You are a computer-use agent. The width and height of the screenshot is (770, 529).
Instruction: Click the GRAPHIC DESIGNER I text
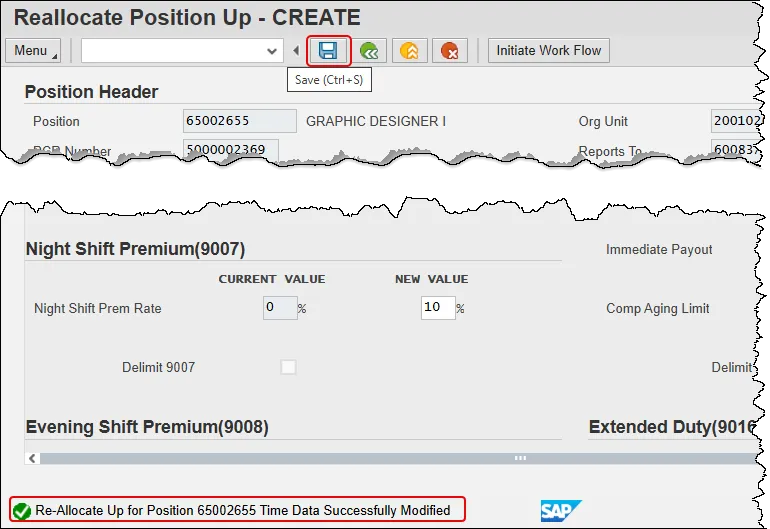376,121
